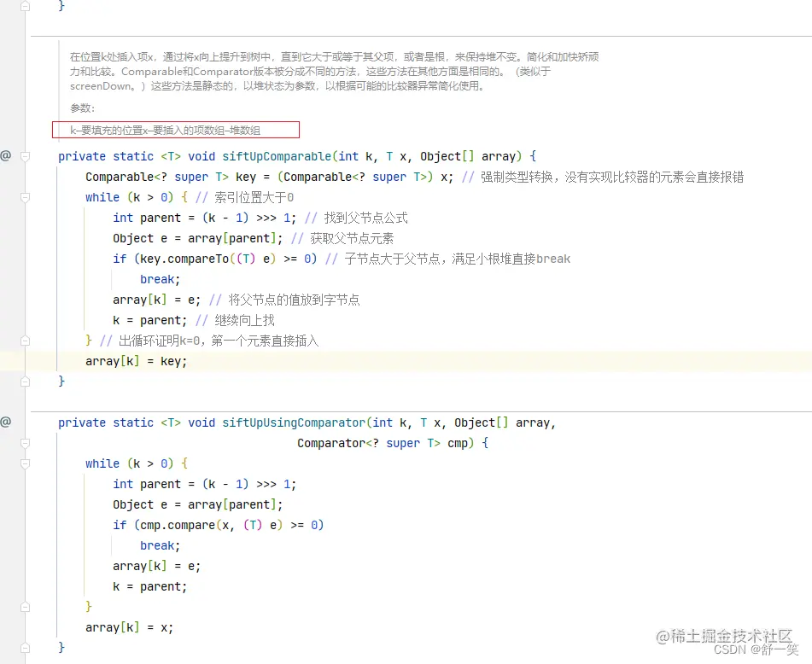Viewport: 812px width, 664px height.
Task: Collapse the siftUpComparable method using its fold marker
Action: [x=25, y=156]
